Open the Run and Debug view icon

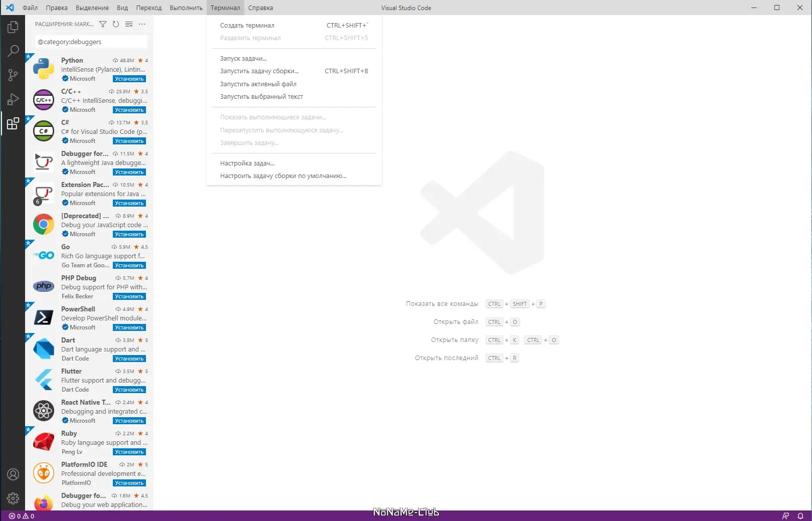pos(13,99)
